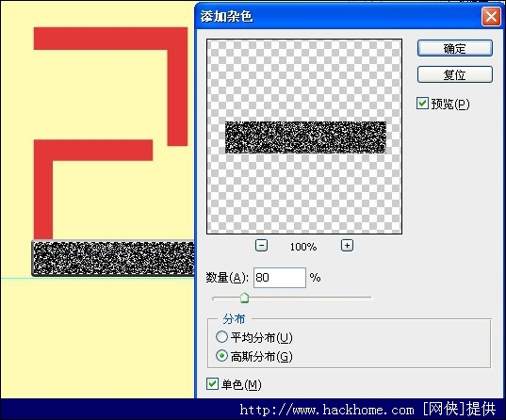Click the 100% zoom level readout
506x420 pixels.
[x=303, y=247]
